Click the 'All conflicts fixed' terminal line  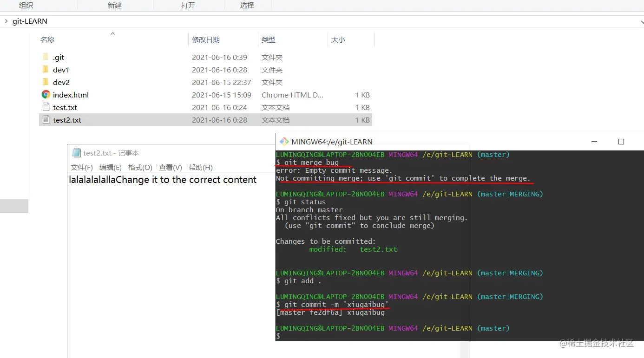coord(372,218)
